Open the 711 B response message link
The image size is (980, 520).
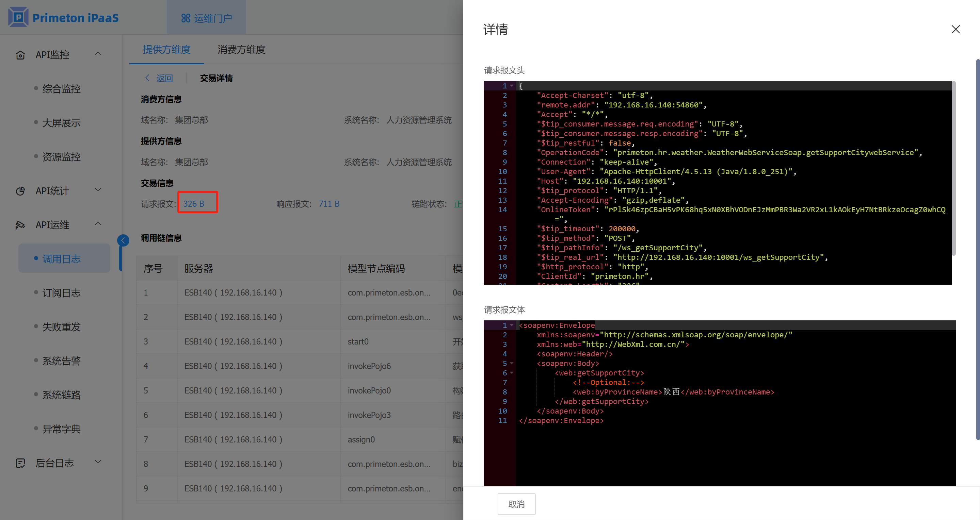tap(329, 204)
